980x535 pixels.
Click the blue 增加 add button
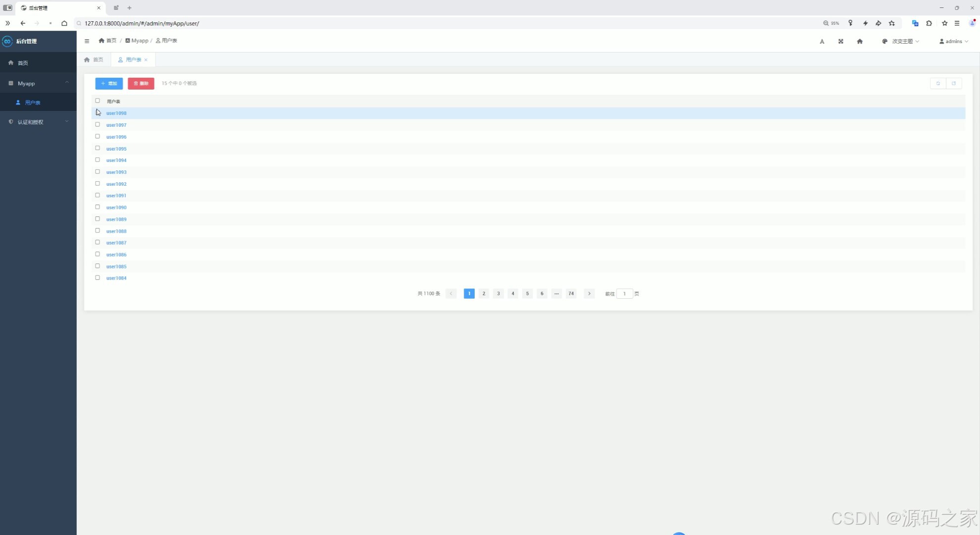coord(109,83)
